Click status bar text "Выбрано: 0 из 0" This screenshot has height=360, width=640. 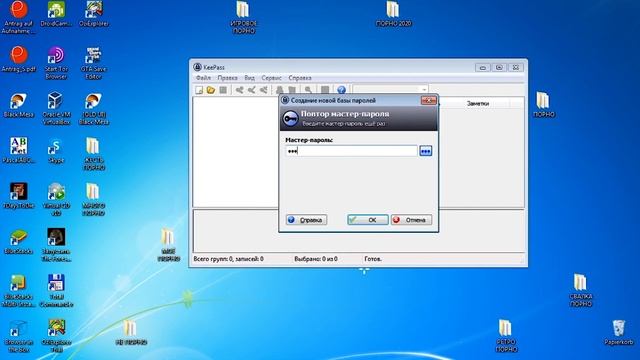[x=316, y=259]
